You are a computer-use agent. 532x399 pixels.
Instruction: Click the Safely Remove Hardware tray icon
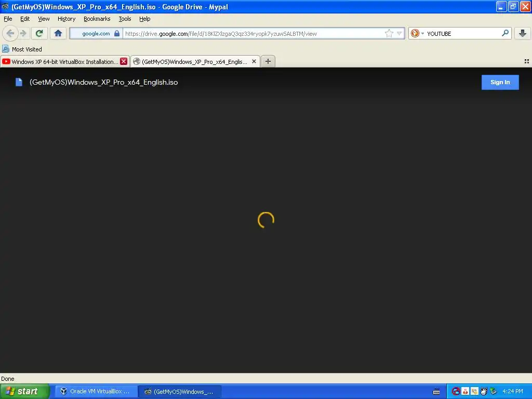[x=494, y=391]
